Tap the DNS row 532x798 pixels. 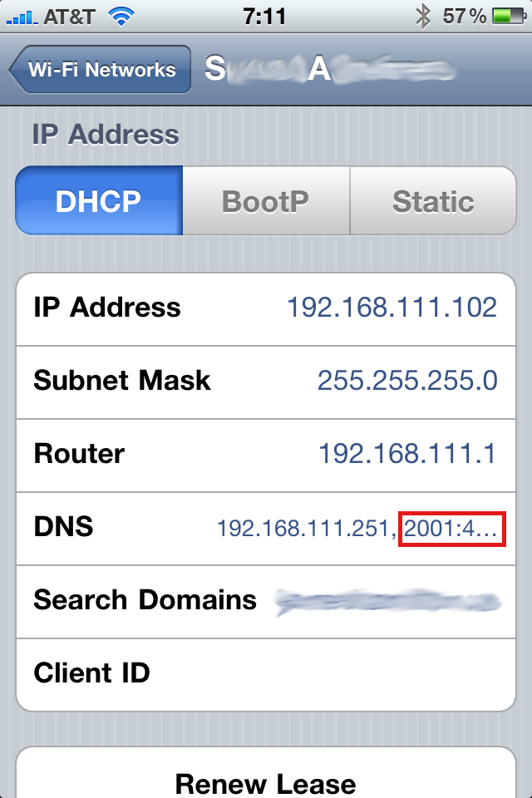[266, 529]
